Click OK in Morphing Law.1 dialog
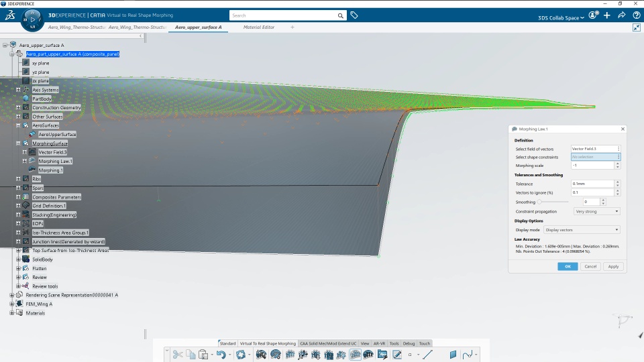 click(568, 266)
